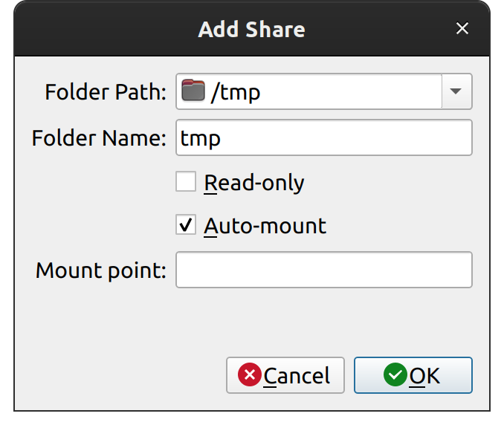The width and height of the screenshot is (504, 425).
Task: Close the Add Share dialog window
Action: [x=462, y=29]
